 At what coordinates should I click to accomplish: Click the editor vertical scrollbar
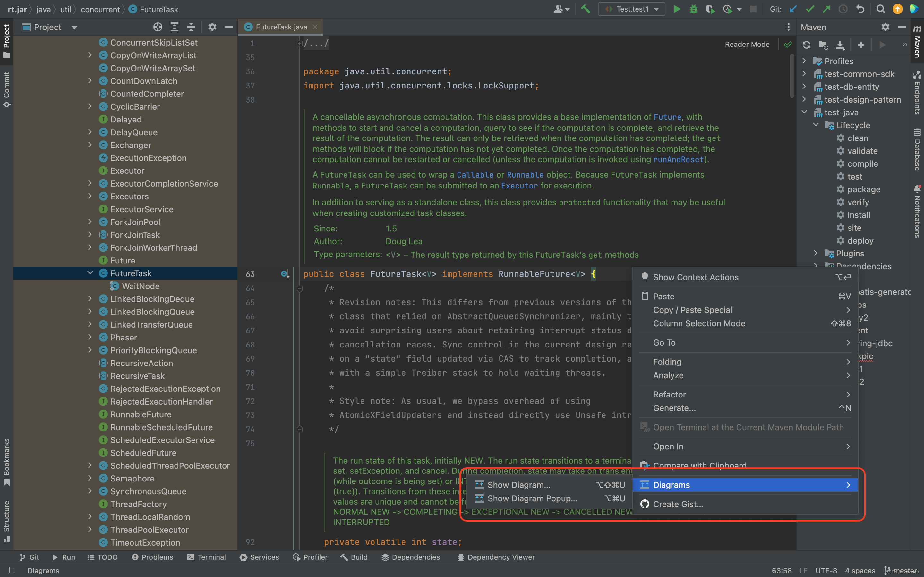tap(792, 76)
